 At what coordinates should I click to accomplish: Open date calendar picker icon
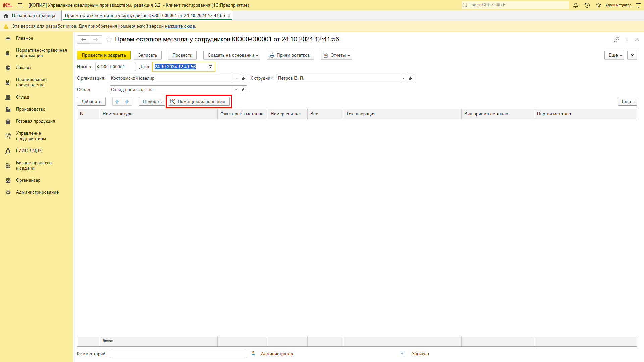pyautogui.click(x=211, y=67)
